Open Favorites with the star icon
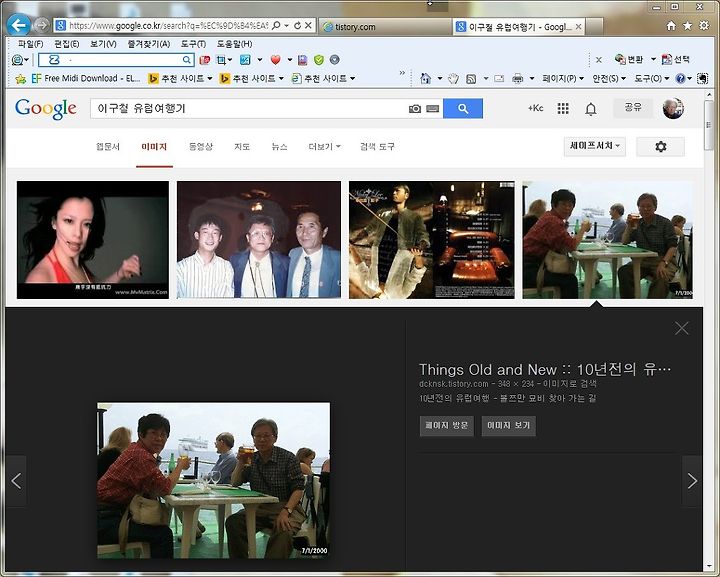This screenshot has height=577, width=720. 687,26
